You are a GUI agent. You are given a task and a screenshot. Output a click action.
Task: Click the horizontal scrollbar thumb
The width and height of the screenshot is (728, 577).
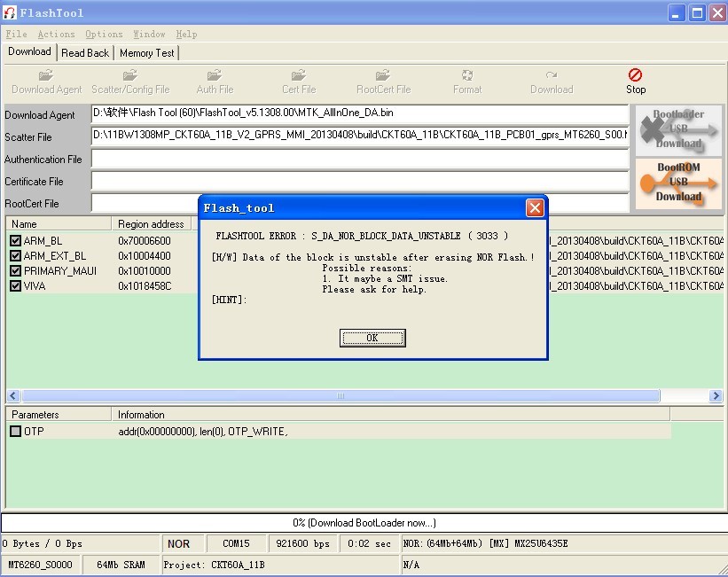tap(341, 396)
